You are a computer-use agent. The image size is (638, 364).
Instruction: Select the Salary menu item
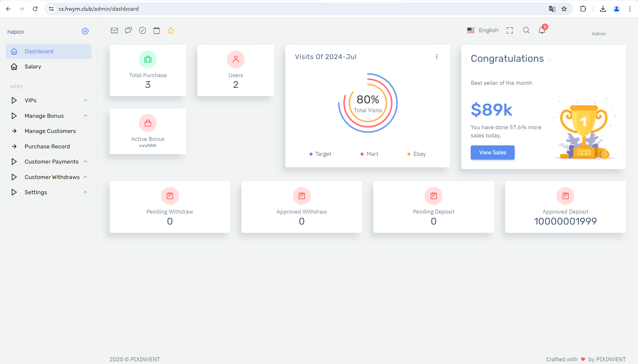click(x=32, y=66)
